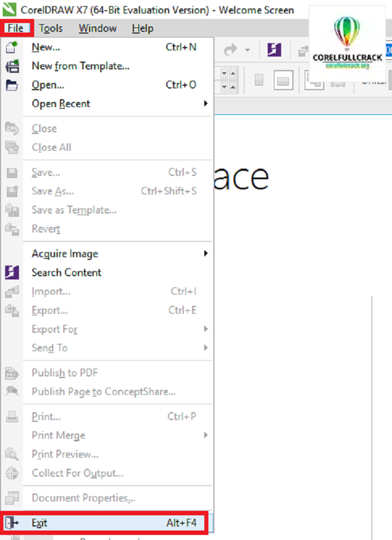This screenshot has width=392, height=540.
Task: Choose Exit from the File menu
Action: pos(107,523)
